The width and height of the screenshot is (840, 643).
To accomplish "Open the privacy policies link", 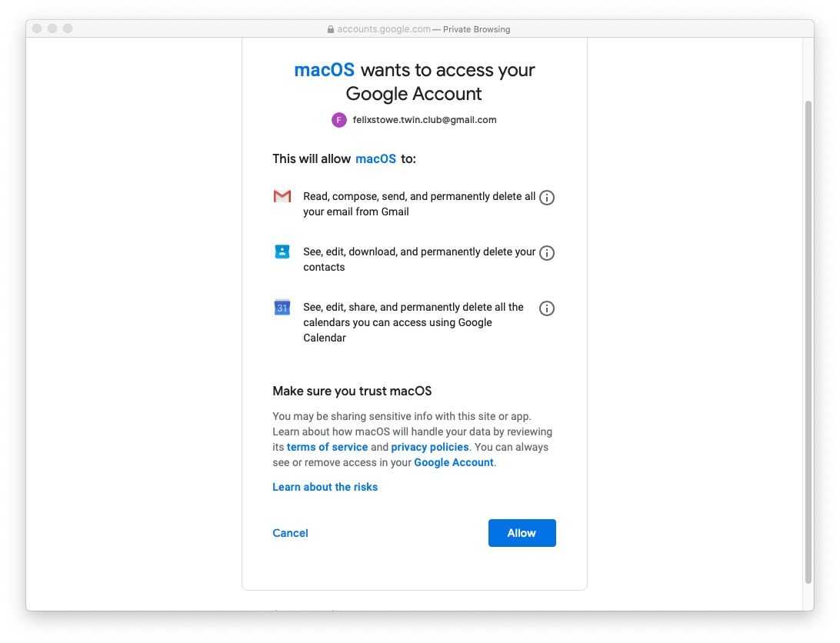I will coord(430,447).
